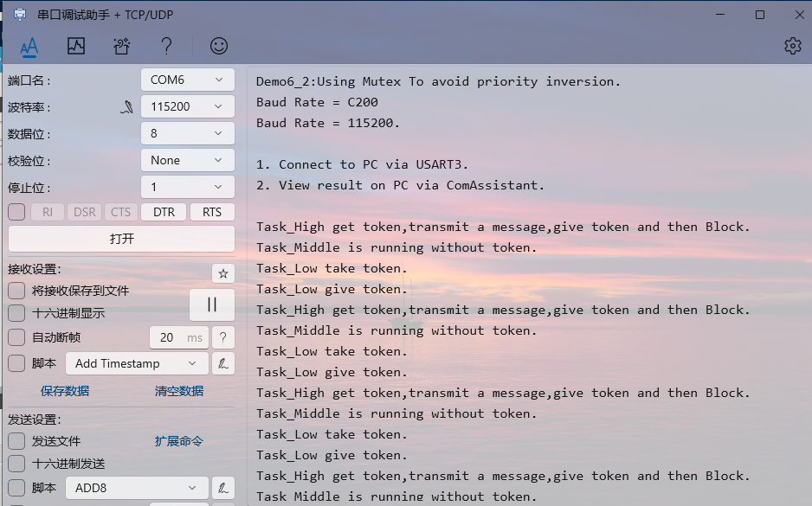The image size is (812, 506).
Task: Expand the stop bits dropdown showing 1
Action: pyautogui.click(x=188, y=187)
